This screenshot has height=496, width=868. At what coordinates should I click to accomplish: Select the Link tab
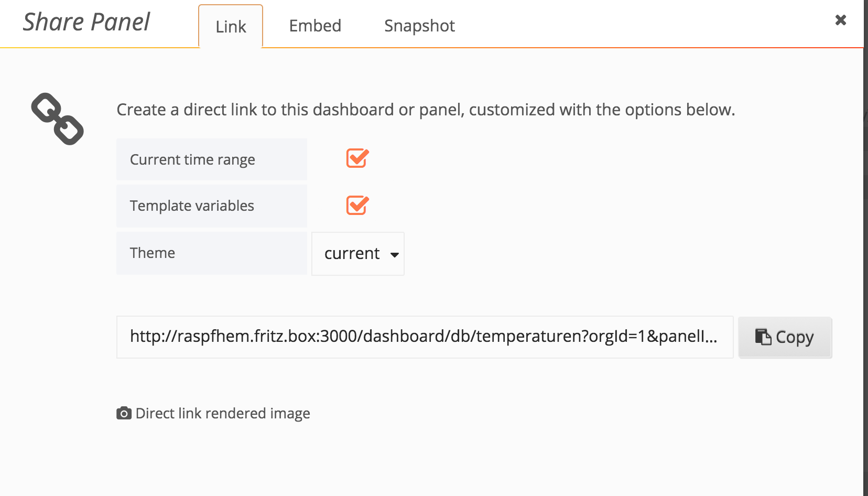[x=231, y=27]
